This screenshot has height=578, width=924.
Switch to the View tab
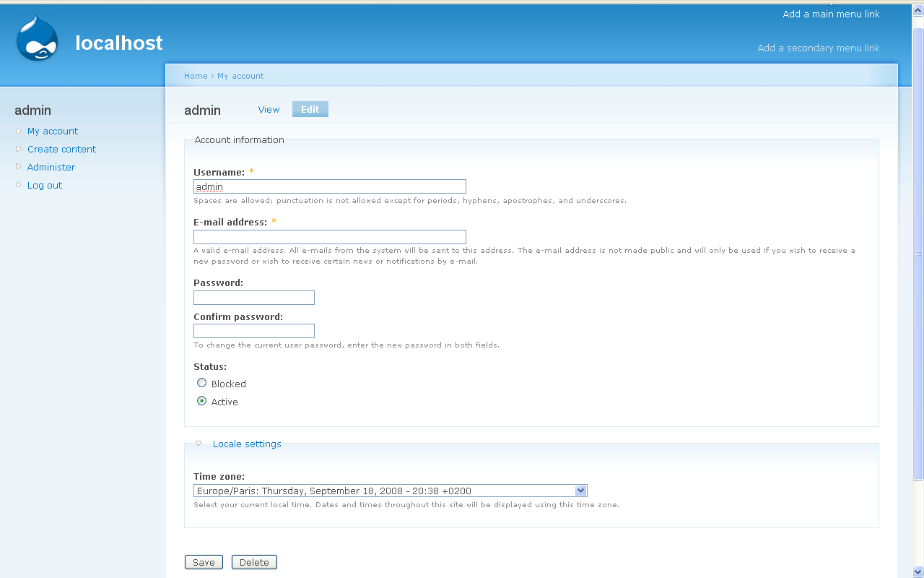[x=269, y=109]
